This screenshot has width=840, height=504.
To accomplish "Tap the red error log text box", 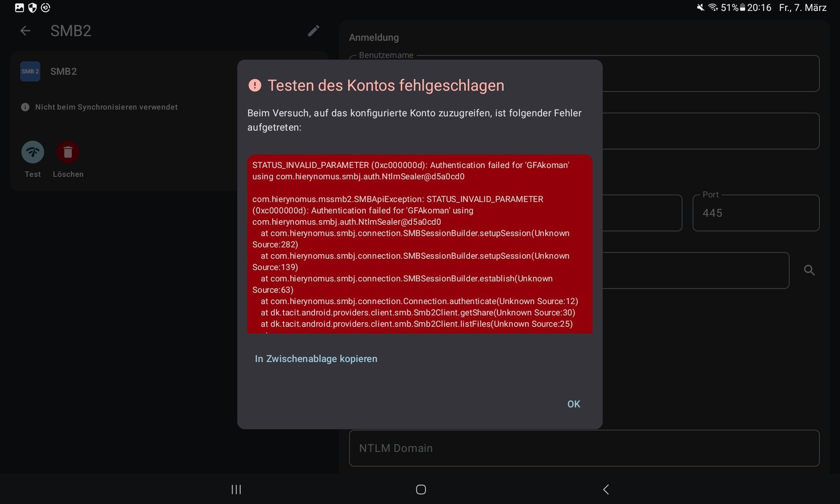I will pos(420,244).
